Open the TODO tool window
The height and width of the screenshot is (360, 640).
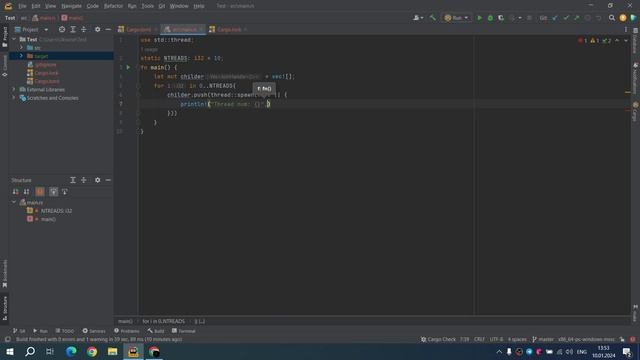coord(65,331)
